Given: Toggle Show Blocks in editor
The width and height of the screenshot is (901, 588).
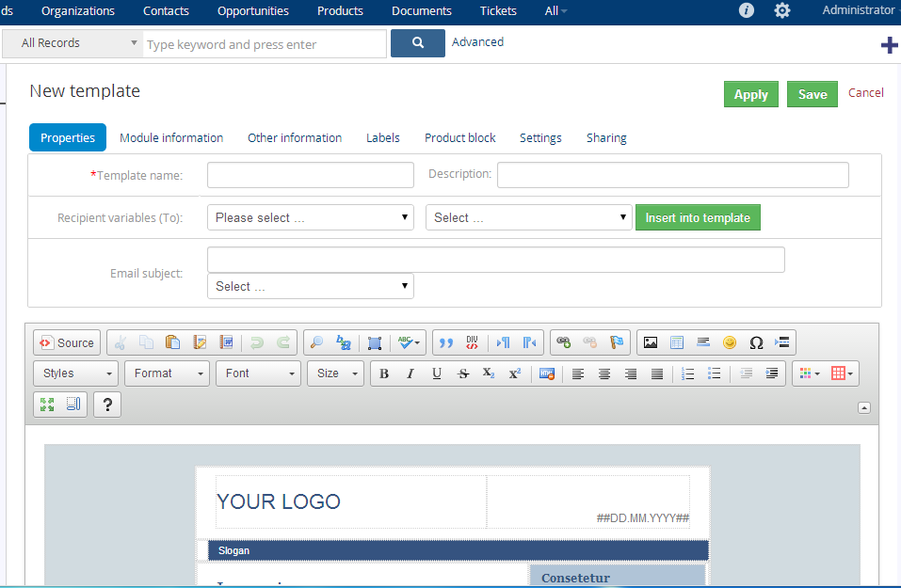Looking at the screenshot, I should pyautogui.click(x=73, y=405).
